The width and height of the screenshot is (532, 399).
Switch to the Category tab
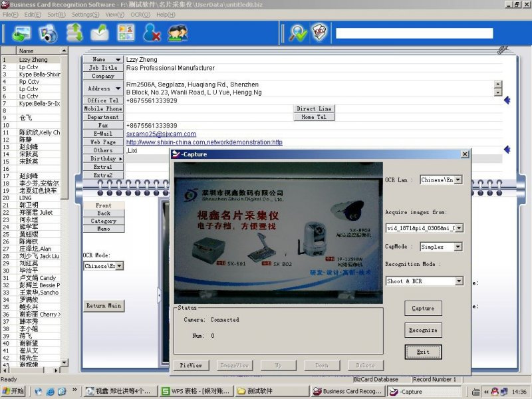coord(104,221)
